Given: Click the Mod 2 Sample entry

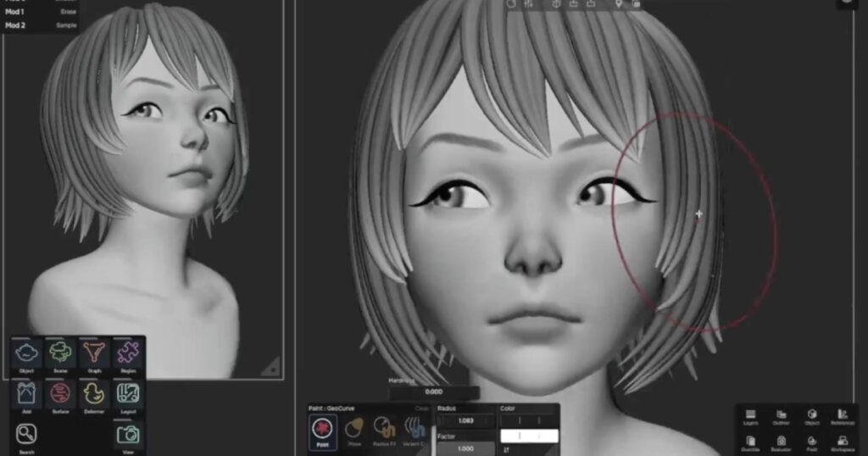Looking at the screenshot, I should coord(40,25).
